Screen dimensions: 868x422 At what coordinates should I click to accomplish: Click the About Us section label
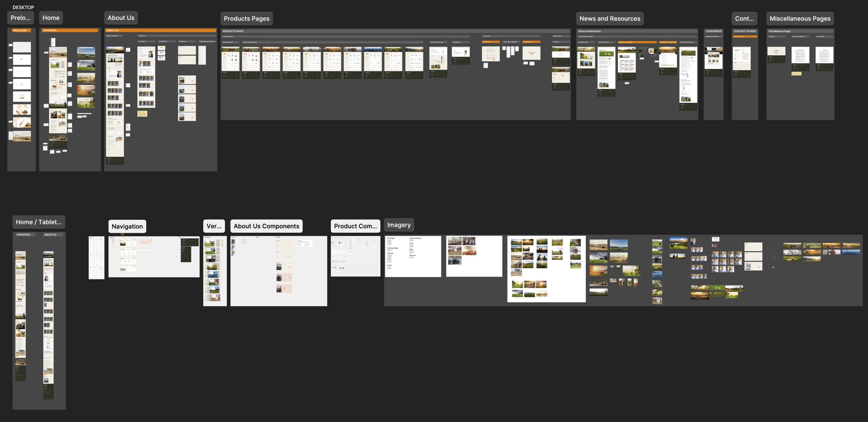[121, 18]
